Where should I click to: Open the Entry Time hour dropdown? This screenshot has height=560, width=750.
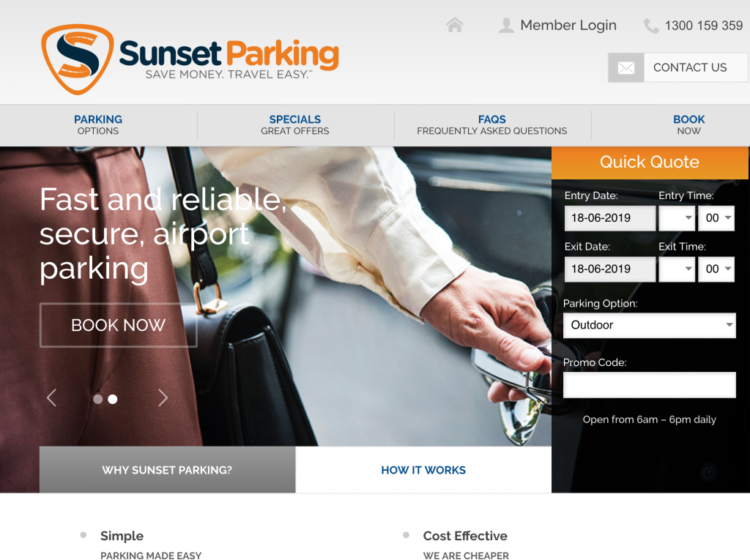[x=677, y=218]
